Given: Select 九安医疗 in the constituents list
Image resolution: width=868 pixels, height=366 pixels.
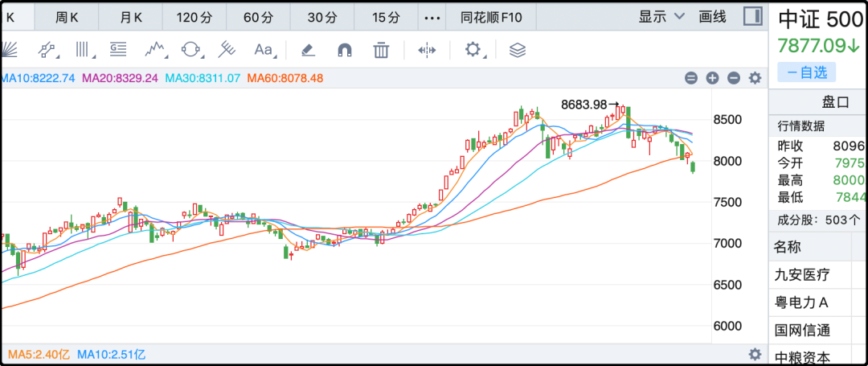Looking at the screenshot, I should point(801,275).
